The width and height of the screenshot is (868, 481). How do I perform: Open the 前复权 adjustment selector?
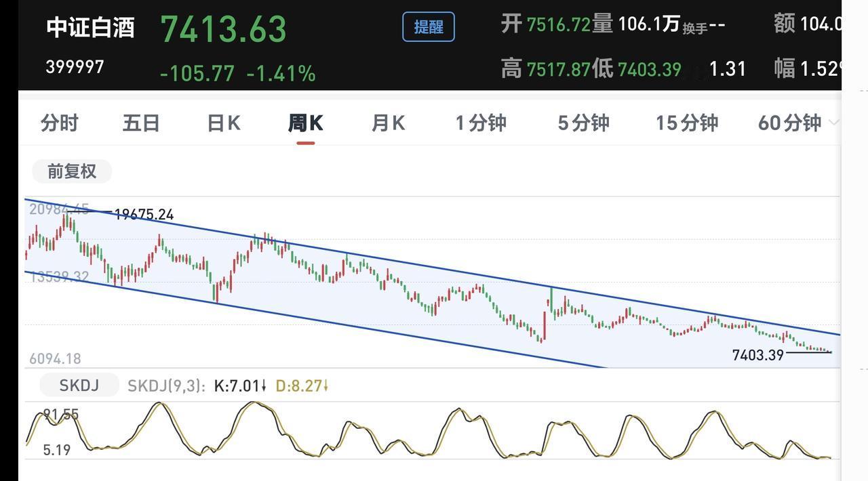tap(72, 171)
